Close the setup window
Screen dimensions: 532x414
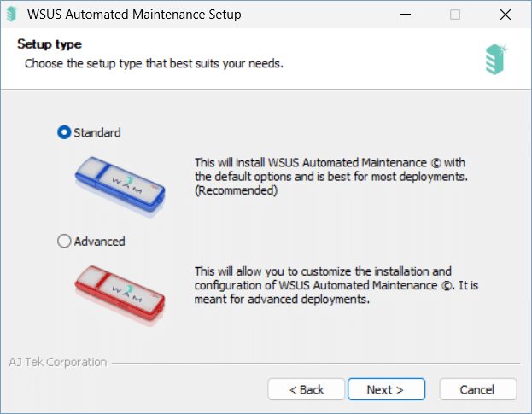(506, 15)
